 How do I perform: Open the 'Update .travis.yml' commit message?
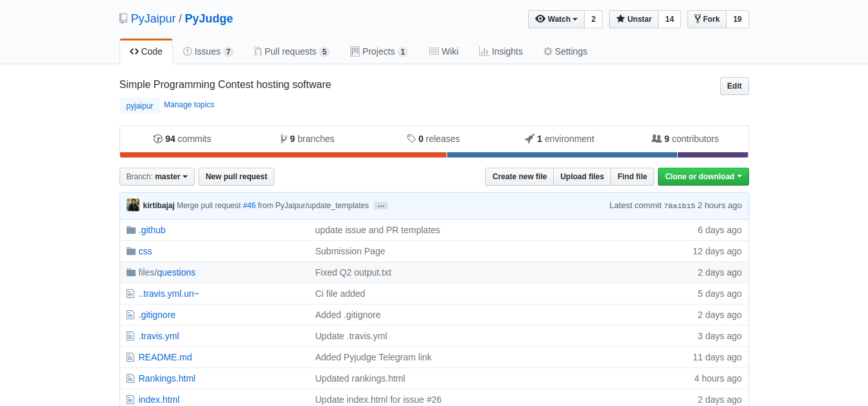(x=351, y=336)
